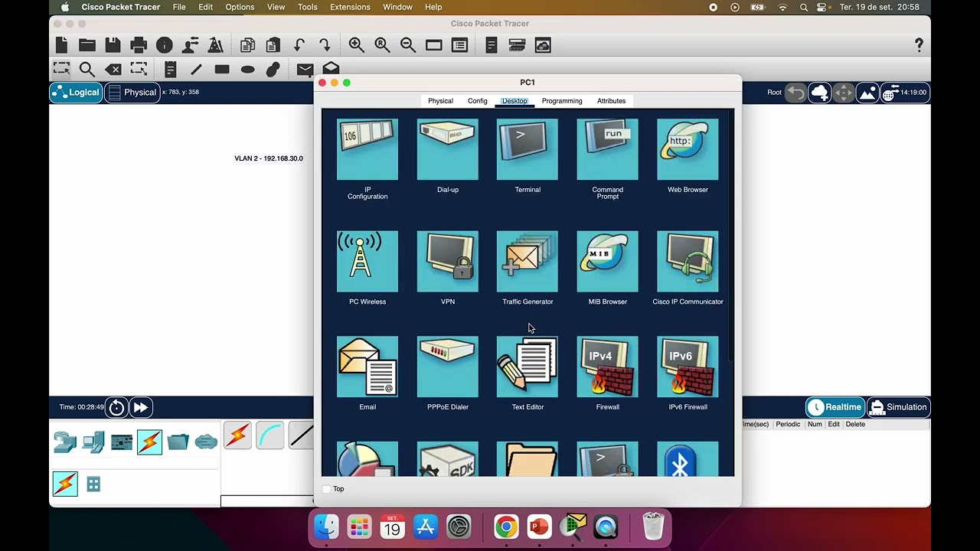Open the Tools menu
The image size is (980, 551).
[x=308, y=7]
